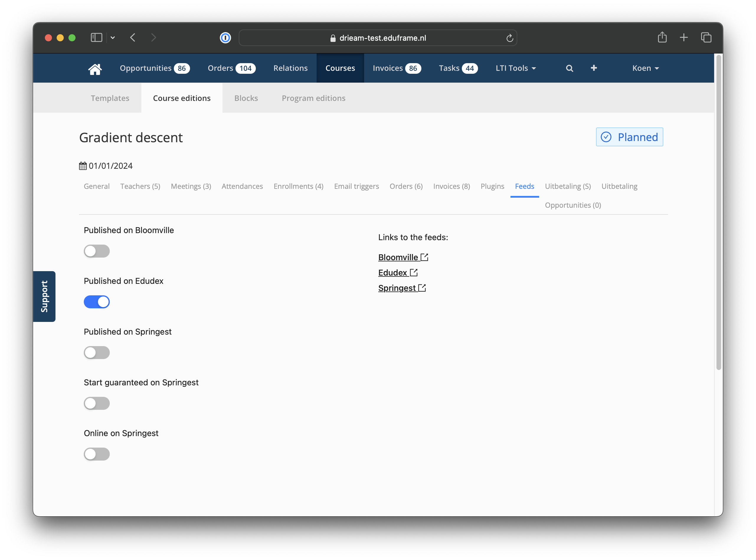Viewport: 756px width, 560px height.
Task: Go forward with the browser forward arrow
Action: pos(153,38)
